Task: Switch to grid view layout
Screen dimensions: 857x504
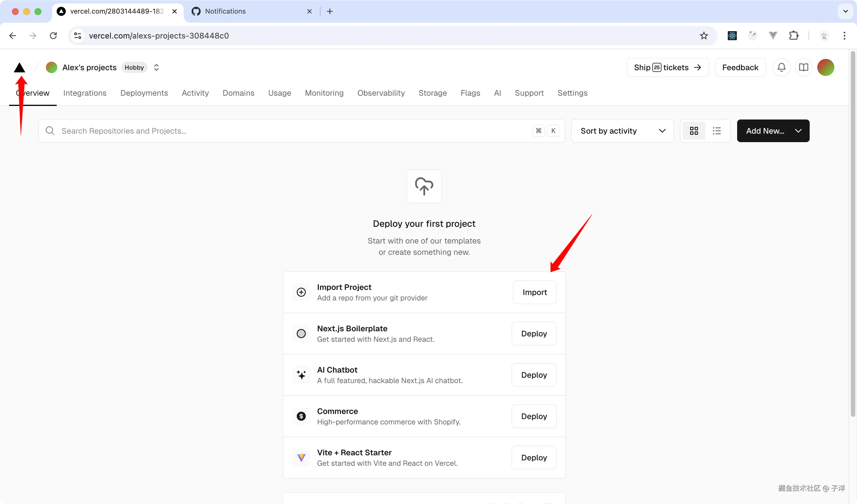Action: [x=694, y=131]
